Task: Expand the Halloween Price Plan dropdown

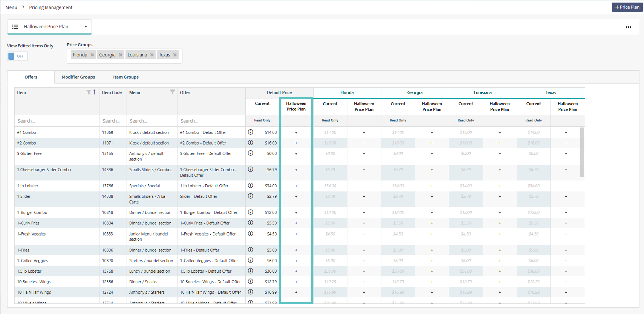Action: tap(85, 27)
